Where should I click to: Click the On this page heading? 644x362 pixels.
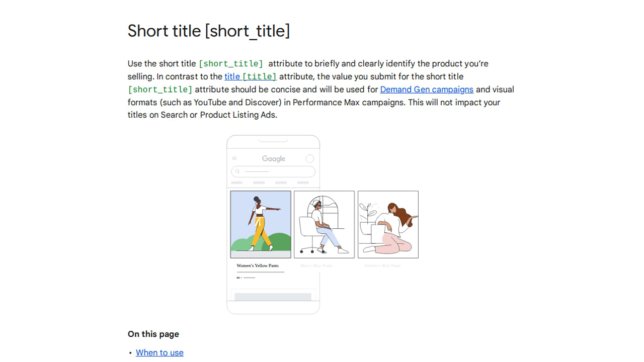153,334
